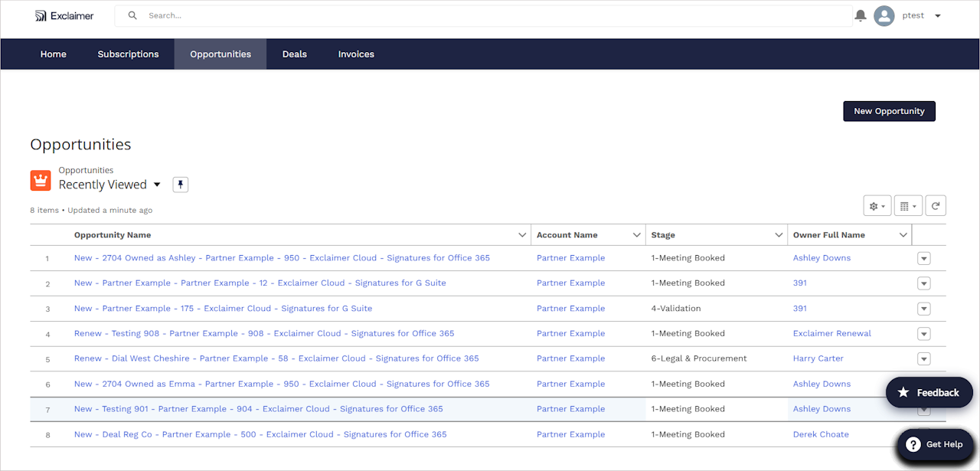
Task: Open New - Deal Reg Co opportunity
Action: 260,434
